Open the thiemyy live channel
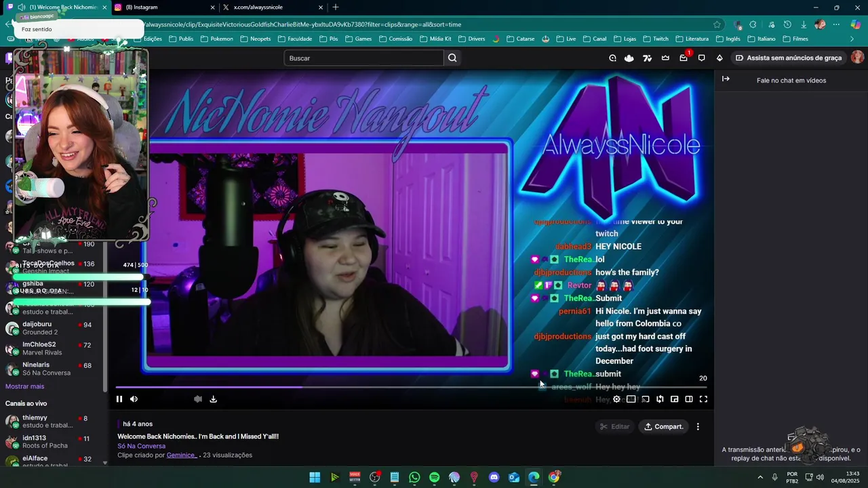868x488 pixels. 54,422
